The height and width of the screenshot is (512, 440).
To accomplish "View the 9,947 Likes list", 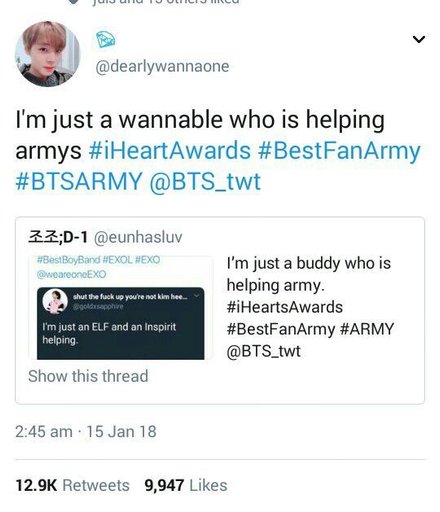I will pos(186,485).
